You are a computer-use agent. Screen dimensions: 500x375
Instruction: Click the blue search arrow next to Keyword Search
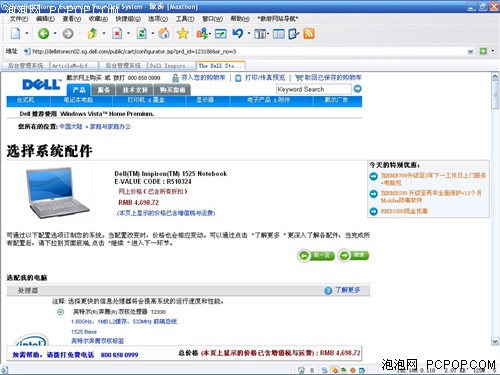pyautogui.click(x=357, y=89)
